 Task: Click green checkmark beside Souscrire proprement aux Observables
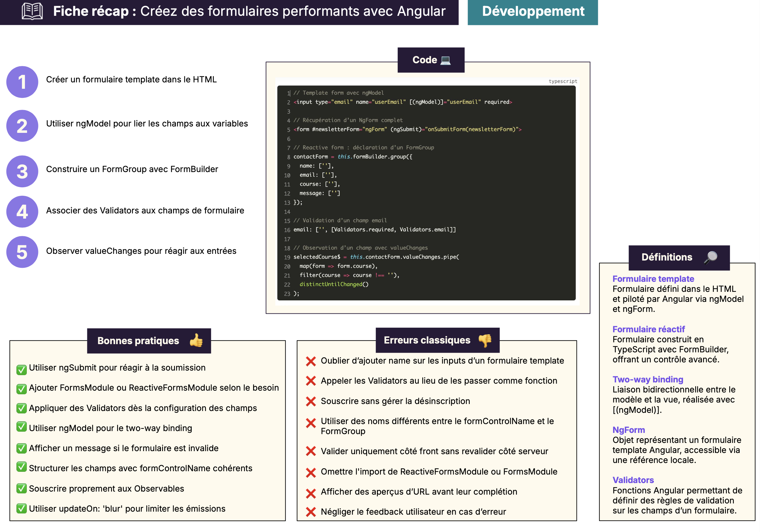22,488
